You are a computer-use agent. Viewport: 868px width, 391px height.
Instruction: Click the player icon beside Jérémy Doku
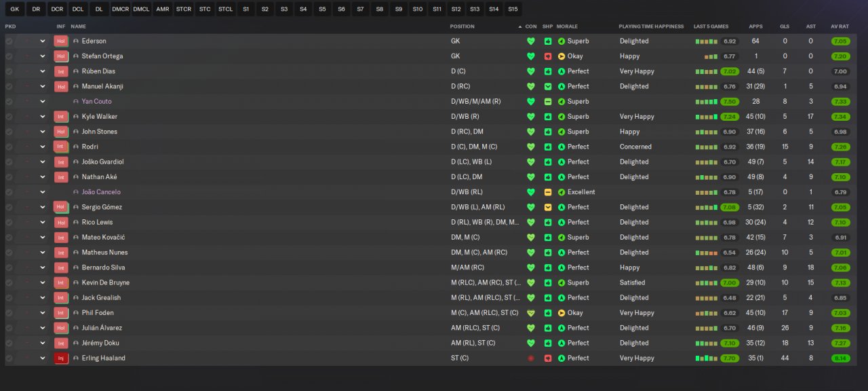[76, 343]
